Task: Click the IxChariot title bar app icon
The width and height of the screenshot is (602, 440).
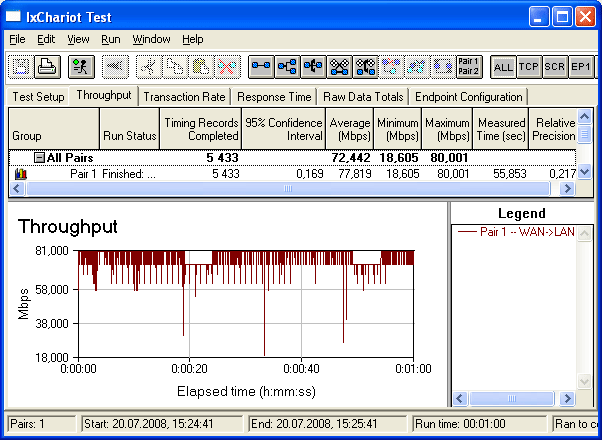Action: click(13, 17)
